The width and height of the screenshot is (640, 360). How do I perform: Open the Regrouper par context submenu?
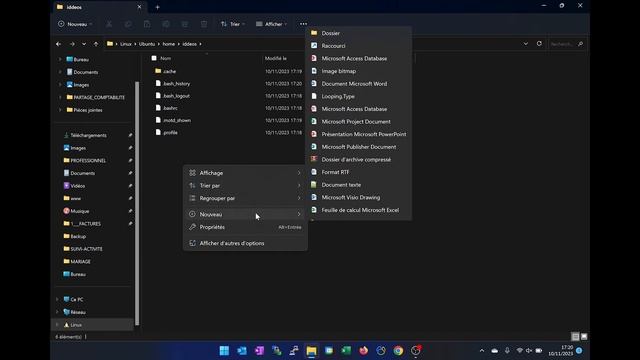(x=245, y=198)
